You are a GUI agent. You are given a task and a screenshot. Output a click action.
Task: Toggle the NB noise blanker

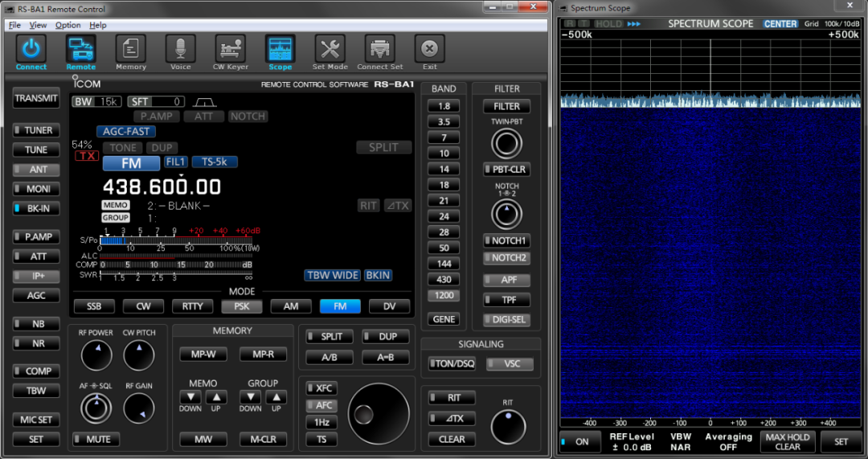pyautogui.click(x=36, y=324)
